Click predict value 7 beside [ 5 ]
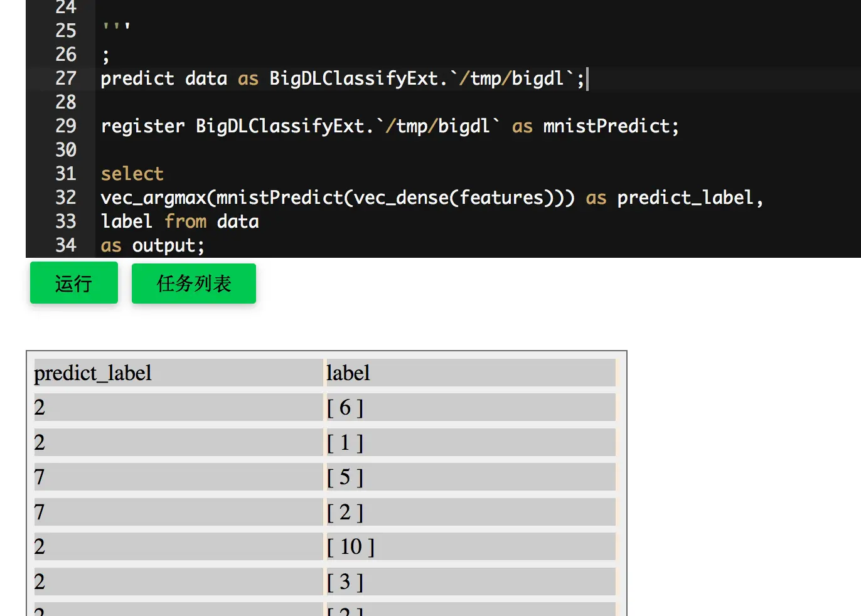The width and height of the screenshot is (861, 616). click(x=178, y=477)
